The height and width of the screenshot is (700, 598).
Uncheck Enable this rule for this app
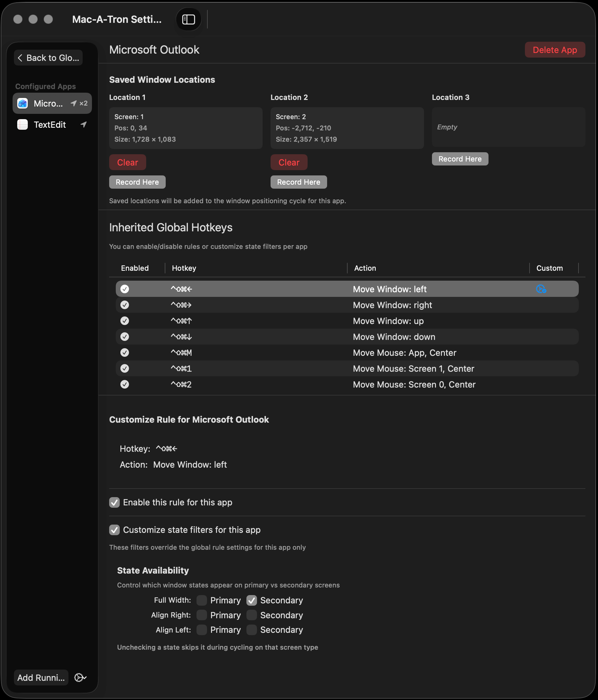coord(114,502)
